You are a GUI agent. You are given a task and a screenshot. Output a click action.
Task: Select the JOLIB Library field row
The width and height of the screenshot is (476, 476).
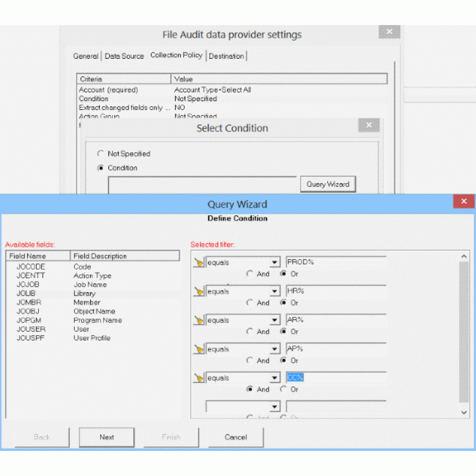point(26,293)
